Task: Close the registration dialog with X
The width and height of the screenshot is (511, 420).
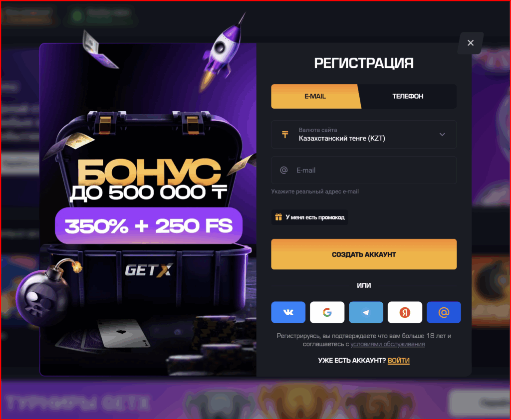Action: (470, 43)
